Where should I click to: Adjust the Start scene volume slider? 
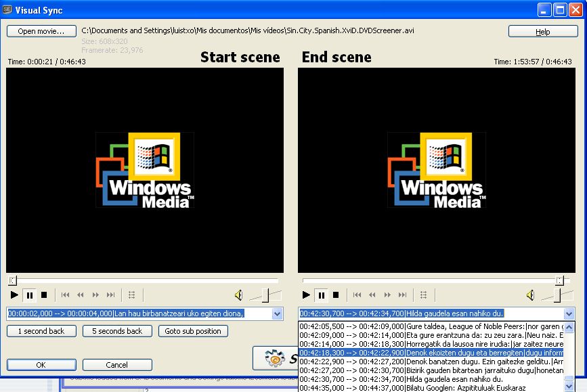point(265,295)
